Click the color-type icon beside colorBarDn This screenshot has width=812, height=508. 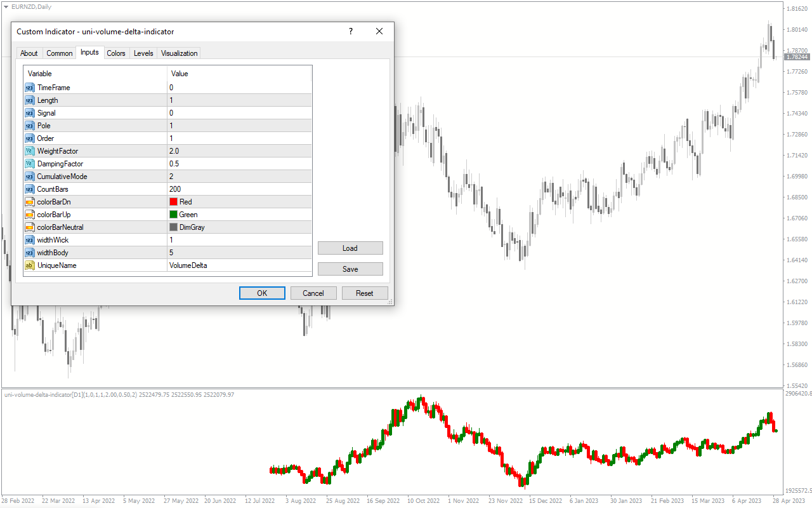coord(30,202)
